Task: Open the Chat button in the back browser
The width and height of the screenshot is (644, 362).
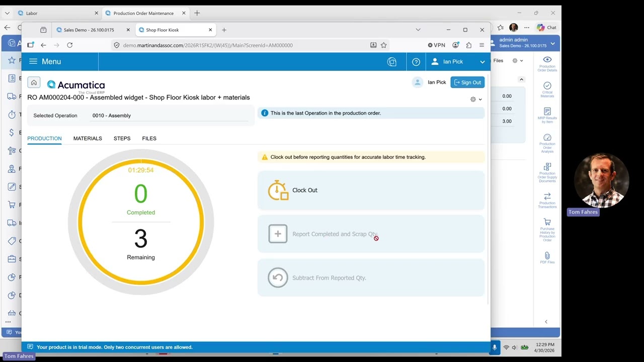Action: click(x=546, y=28)
